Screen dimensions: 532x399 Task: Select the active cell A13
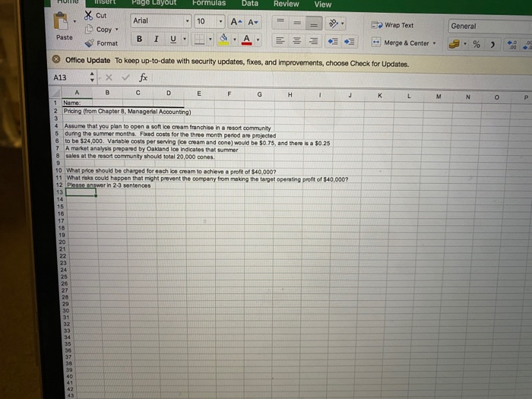click(81, 192)
